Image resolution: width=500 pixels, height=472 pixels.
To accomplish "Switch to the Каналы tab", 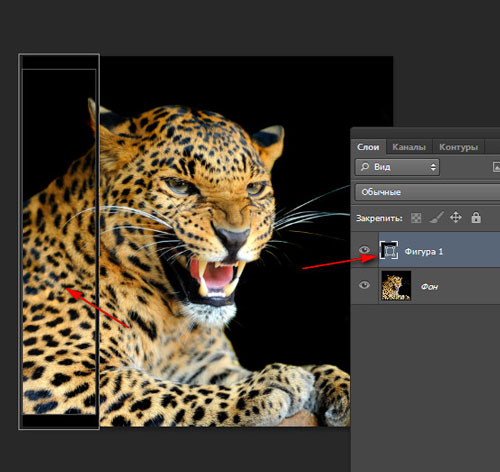I will [409, 147].
